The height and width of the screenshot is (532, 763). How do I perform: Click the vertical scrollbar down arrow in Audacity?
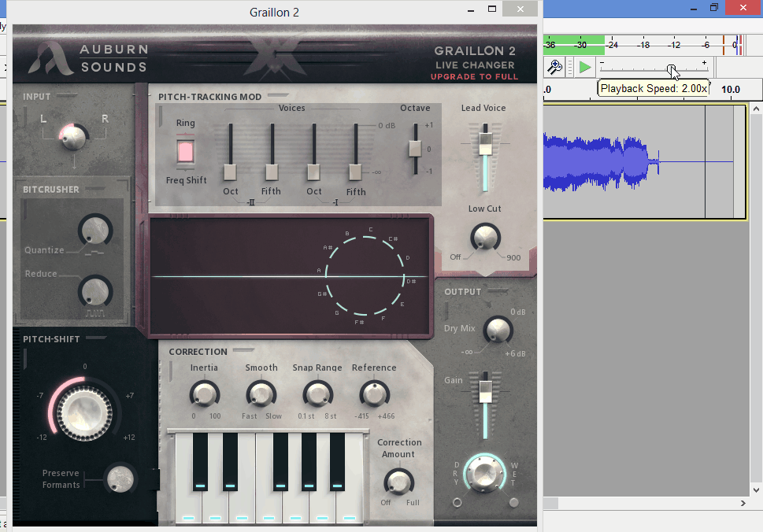click(x=756, y=490)
